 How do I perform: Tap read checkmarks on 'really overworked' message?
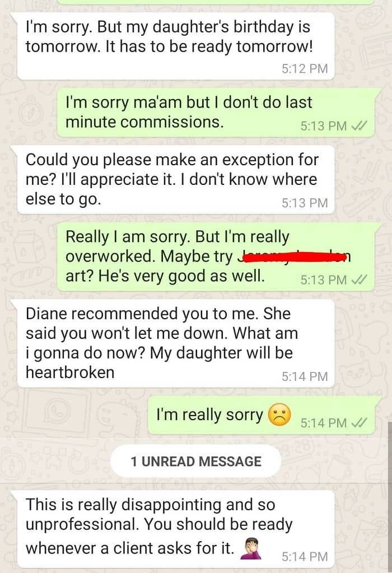(x=358, y=280)
